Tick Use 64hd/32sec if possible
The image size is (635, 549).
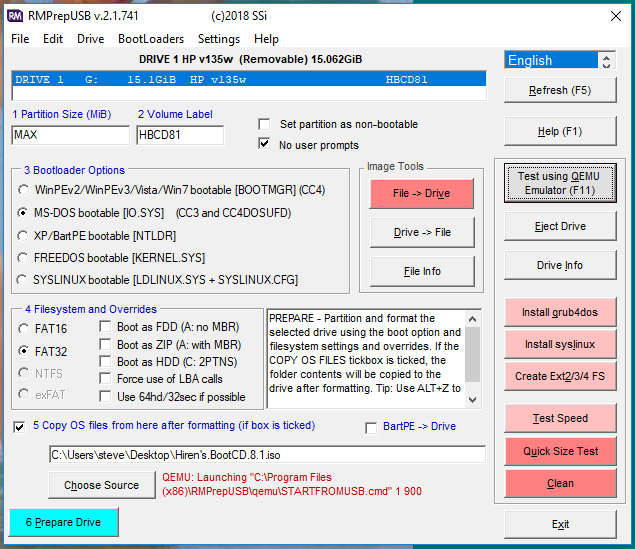pyautogui.click(x=105, y=396)
